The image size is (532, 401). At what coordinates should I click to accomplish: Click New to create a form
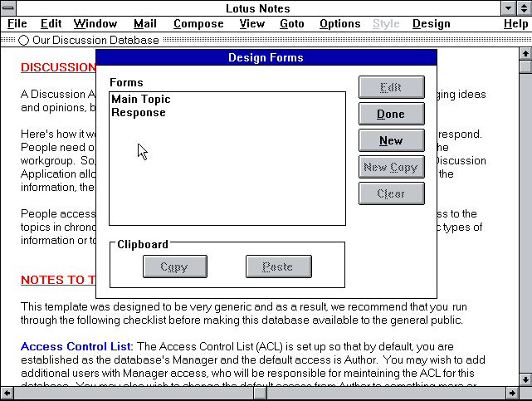point(391,140)
